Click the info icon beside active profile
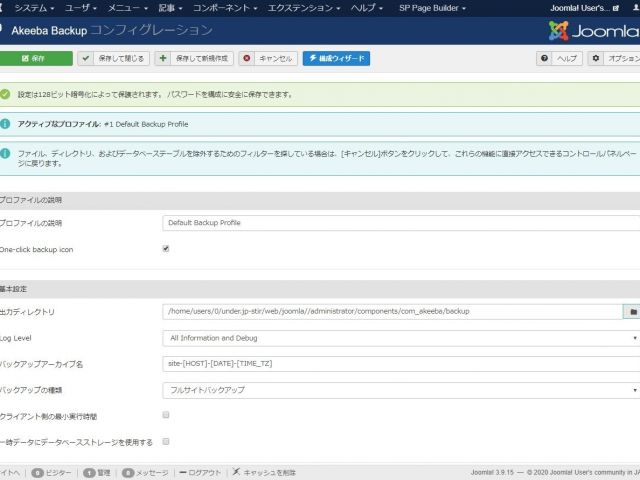 click(x=5, y=124)
